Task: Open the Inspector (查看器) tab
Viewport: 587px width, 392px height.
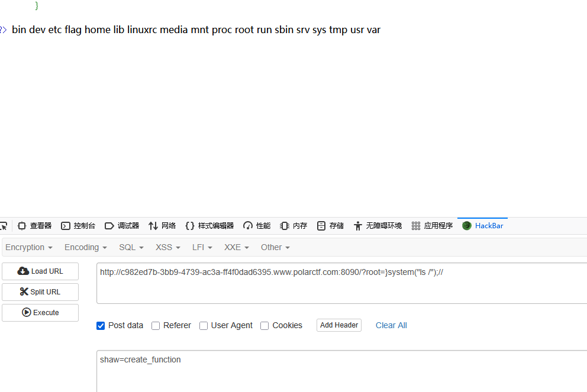Action: pyautogui.click(x=34, y=225)
